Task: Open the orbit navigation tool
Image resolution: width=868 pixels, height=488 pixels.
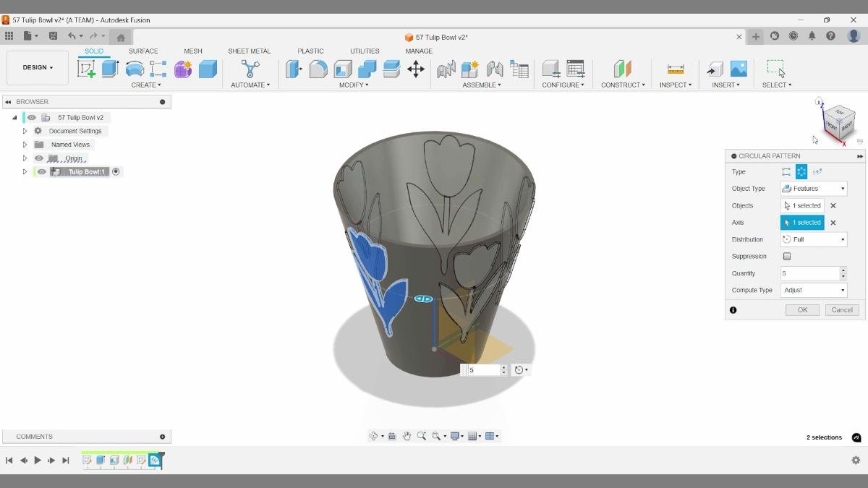Action: [x=374, y=436]
